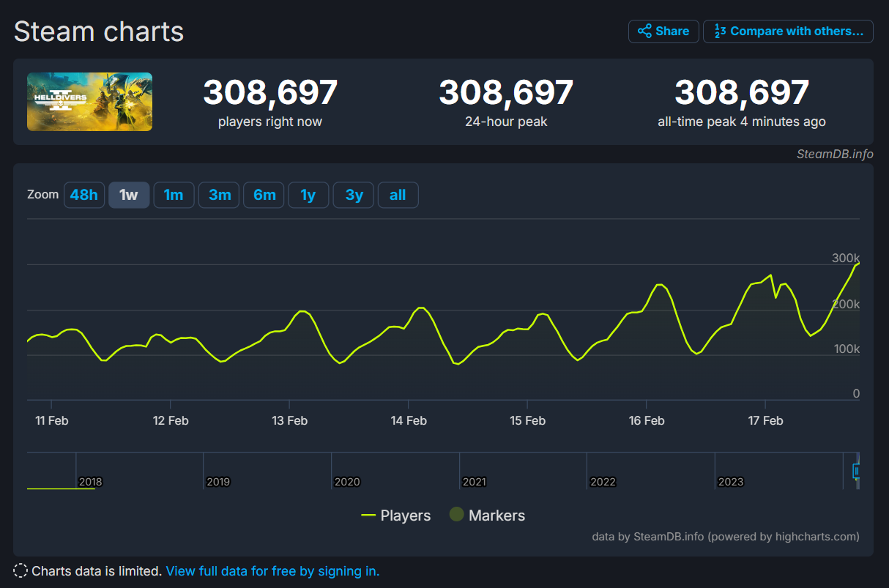Viewport: 889px width, 588px height.
Task: Click the 308,697 players right now figure
Action: pos(270,92)
